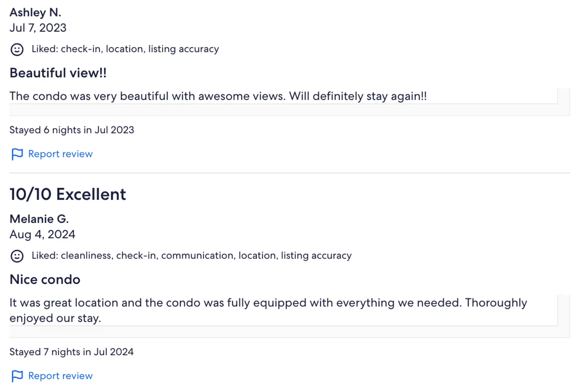This screenshot has width=588, height=392.
Task: Report the "Nice condo" review via its link
Action: coord(60,376)
